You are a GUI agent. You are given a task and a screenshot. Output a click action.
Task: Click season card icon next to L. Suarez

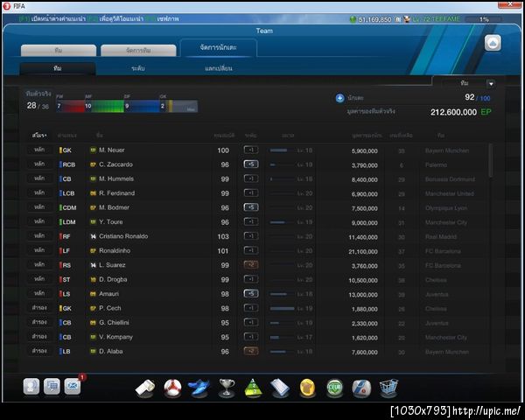point(93,265)
